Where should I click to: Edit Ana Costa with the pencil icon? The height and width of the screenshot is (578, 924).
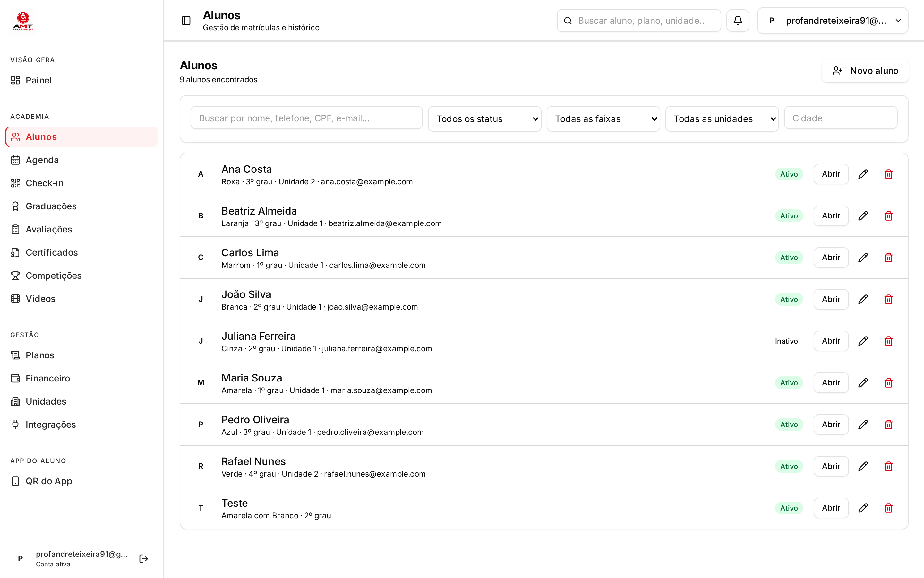(863, 174)
